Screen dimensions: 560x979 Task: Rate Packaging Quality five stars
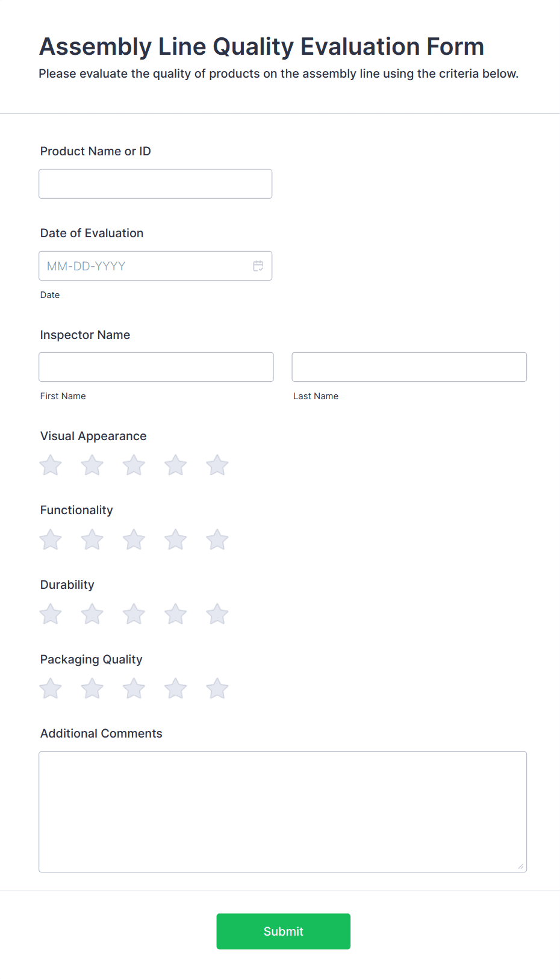click(x=217, y=689)
